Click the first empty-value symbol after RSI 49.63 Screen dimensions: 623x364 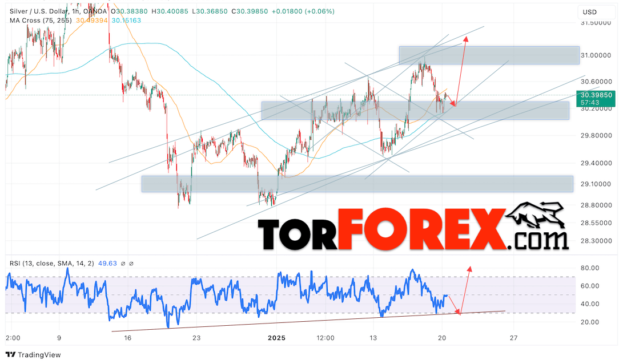point(123,263)
